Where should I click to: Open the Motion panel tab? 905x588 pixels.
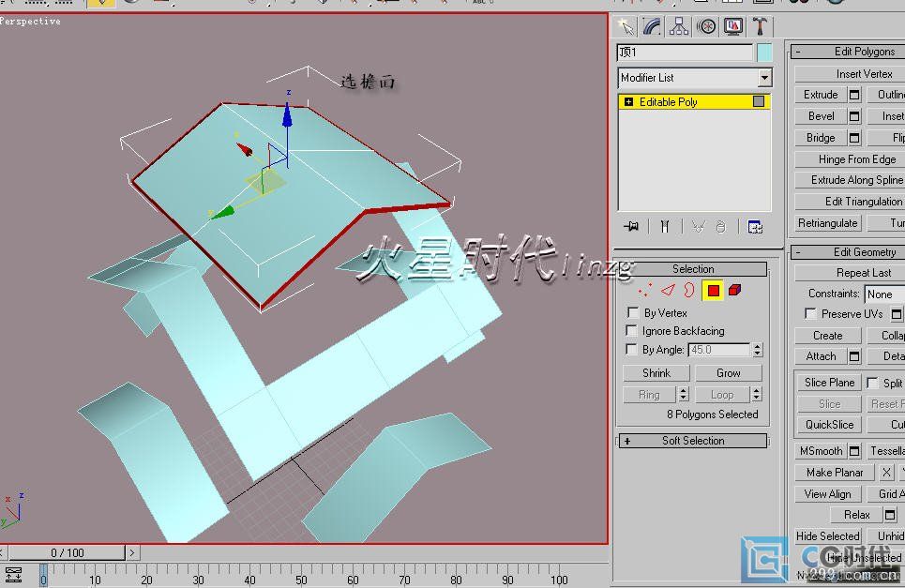point(706,26)
